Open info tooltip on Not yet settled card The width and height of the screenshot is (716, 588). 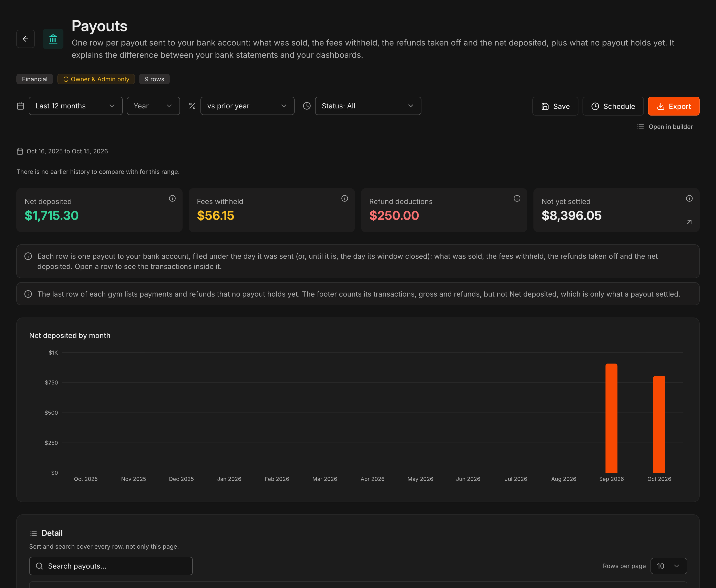pyautogui.click(x=689, y=198)
